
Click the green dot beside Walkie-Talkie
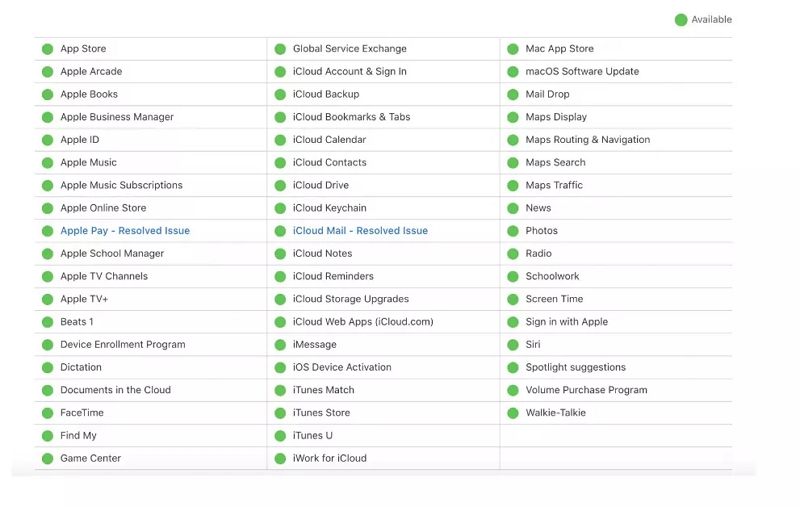[513, 413]
